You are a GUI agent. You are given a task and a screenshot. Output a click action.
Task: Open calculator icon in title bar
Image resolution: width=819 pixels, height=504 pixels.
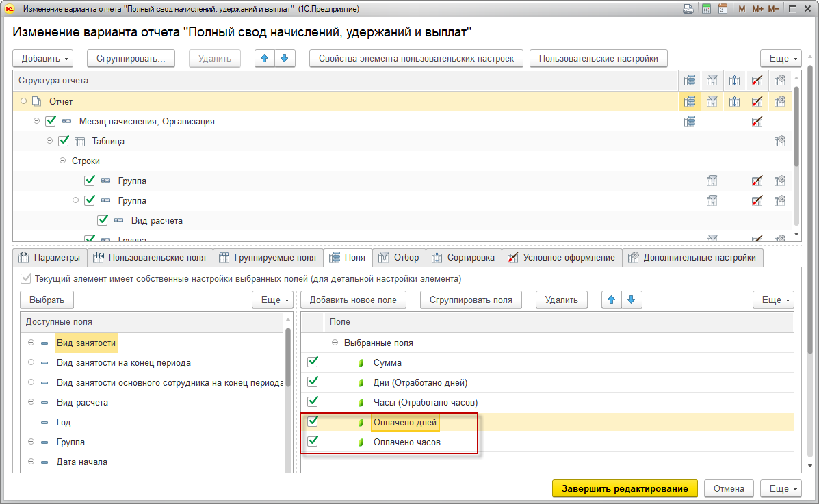tap(706, 9)
